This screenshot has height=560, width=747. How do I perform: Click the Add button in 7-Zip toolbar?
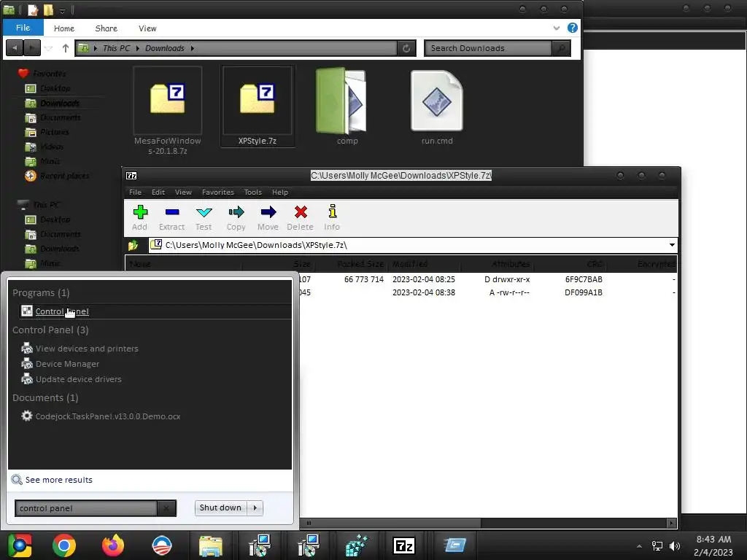click(x=139, y=217)
